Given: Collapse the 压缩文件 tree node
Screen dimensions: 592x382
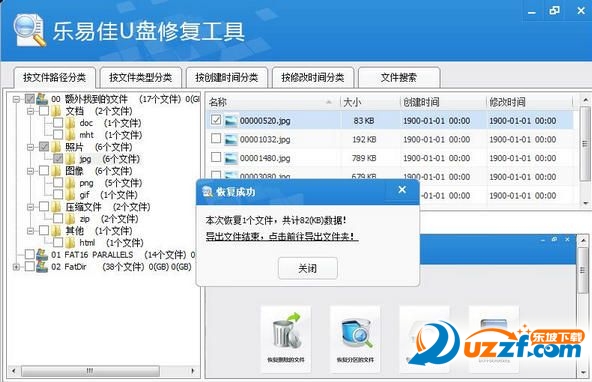Looking at the screenshot, I should [31, 207].
